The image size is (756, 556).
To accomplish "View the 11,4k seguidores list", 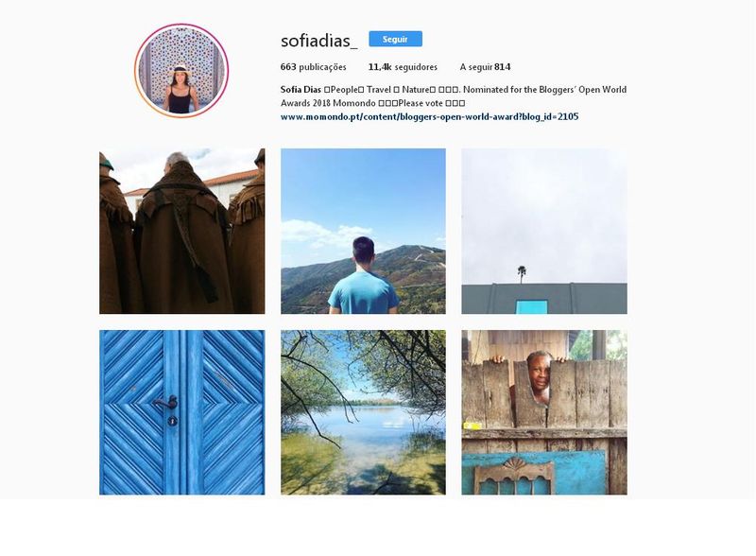I will pos(403,67).
